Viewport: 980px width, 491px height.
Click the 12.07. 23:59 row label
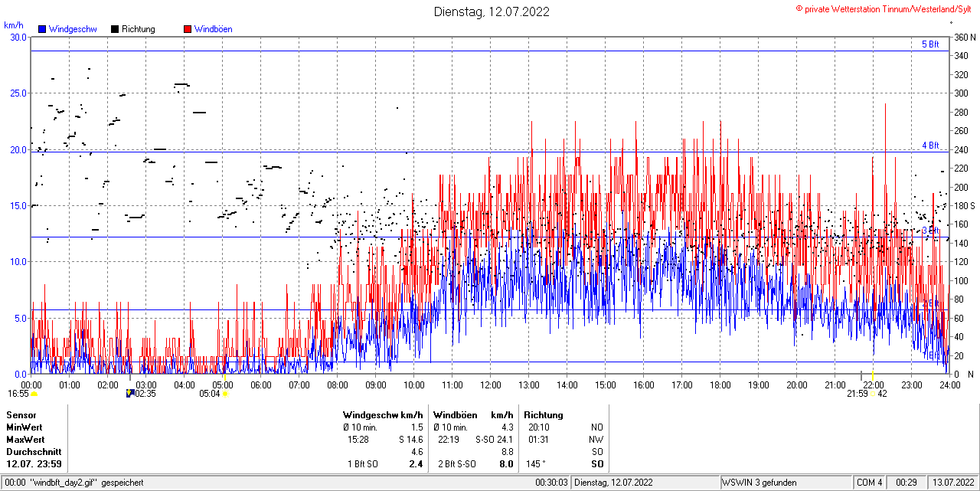tap(34, 464)
